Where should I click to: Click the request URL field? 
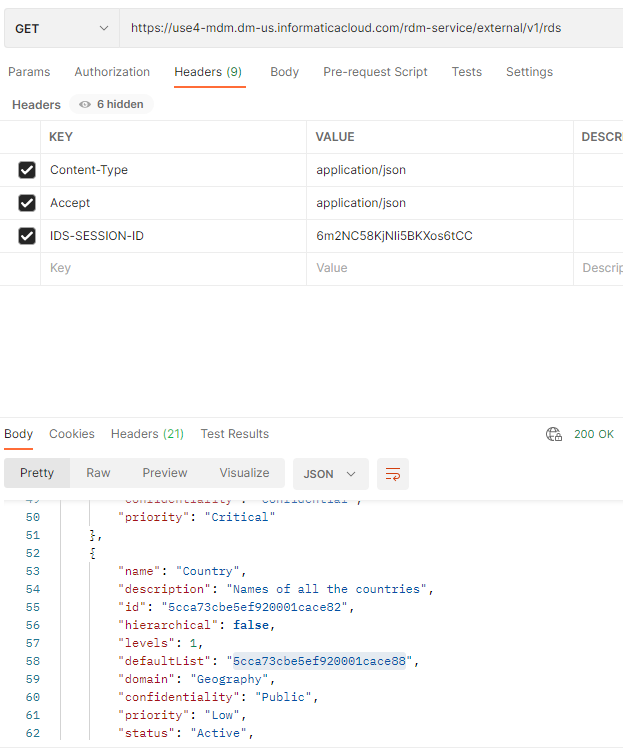pyautogui.click(x=371, y=28)
